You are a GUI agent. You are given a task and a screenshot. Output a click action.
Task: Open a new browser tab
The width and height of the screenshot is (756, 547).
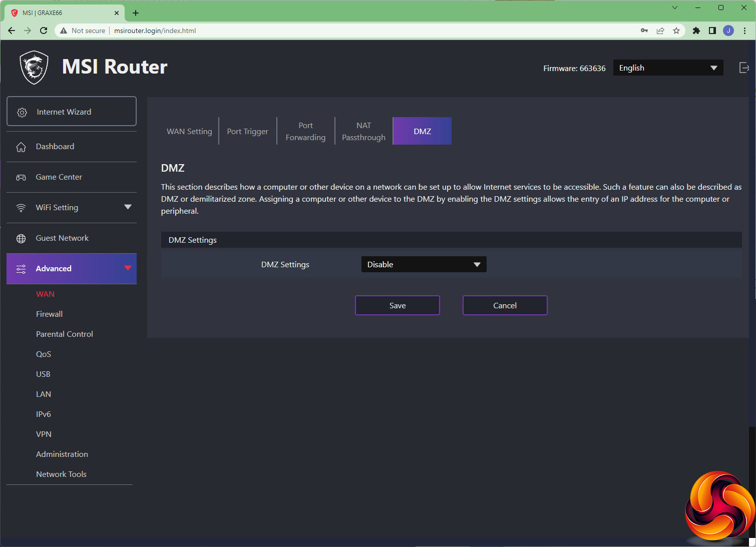click(136, 13)
